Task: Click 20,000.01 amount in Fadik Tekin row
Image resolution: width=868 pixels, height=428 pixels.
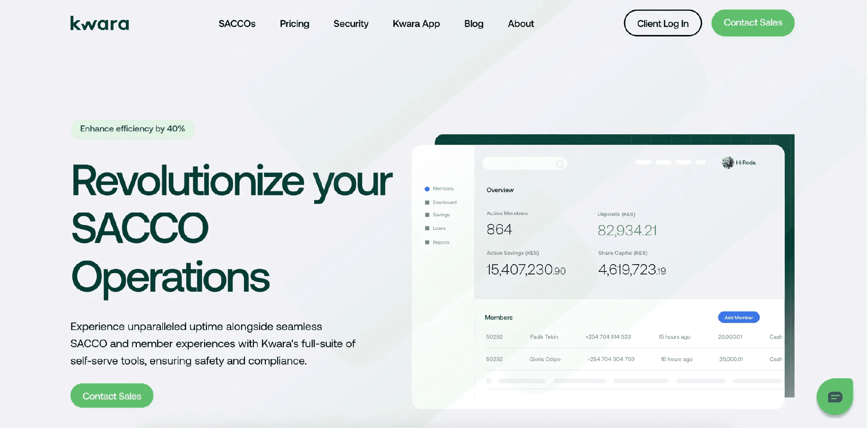Action: (x=730, y=337)
